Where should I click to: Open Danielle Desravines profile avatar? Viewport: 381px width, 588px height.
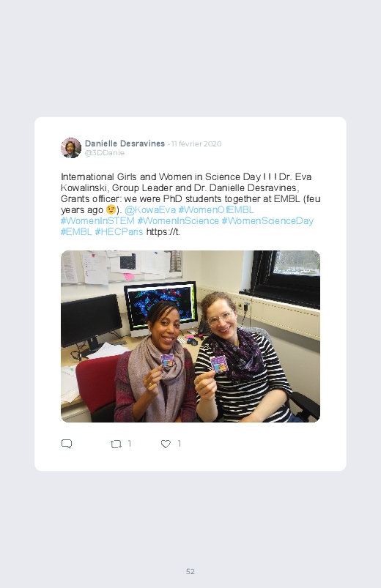point(71,148)
